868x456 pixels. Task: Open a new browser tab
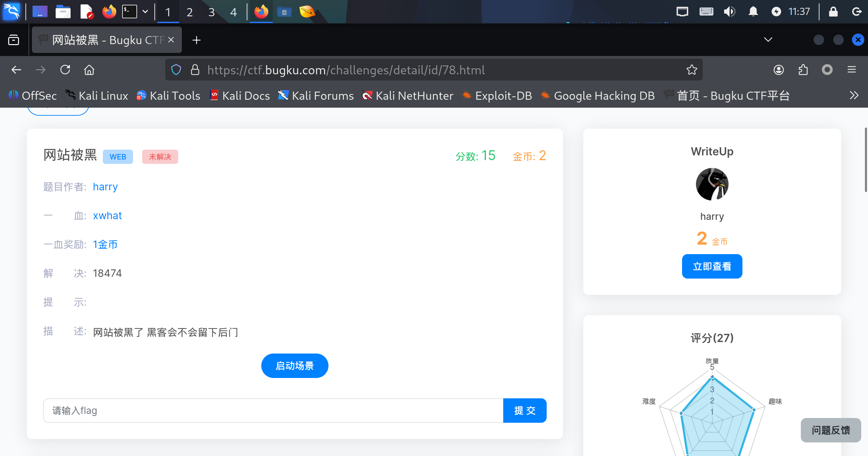coord(196,40)
